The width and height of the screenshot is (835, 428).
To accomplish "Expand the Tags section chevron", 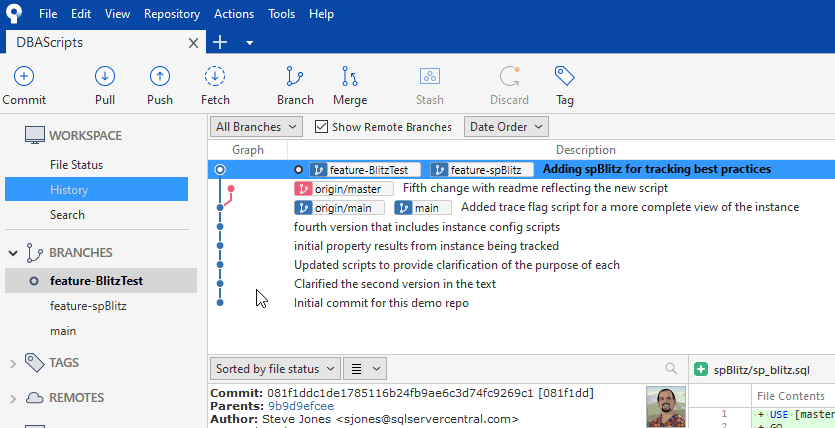I will [x=13, y=364].
